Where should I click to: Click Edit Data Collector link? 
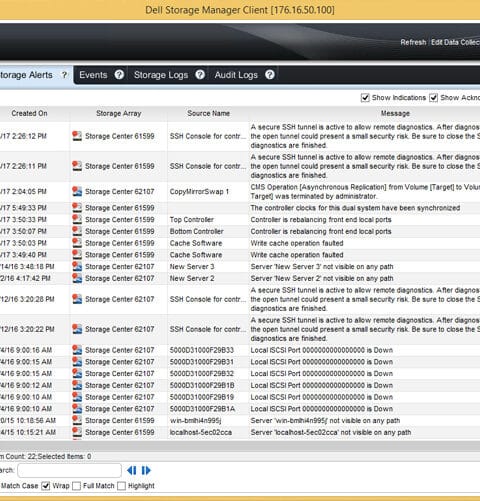[x=455, y=42]
